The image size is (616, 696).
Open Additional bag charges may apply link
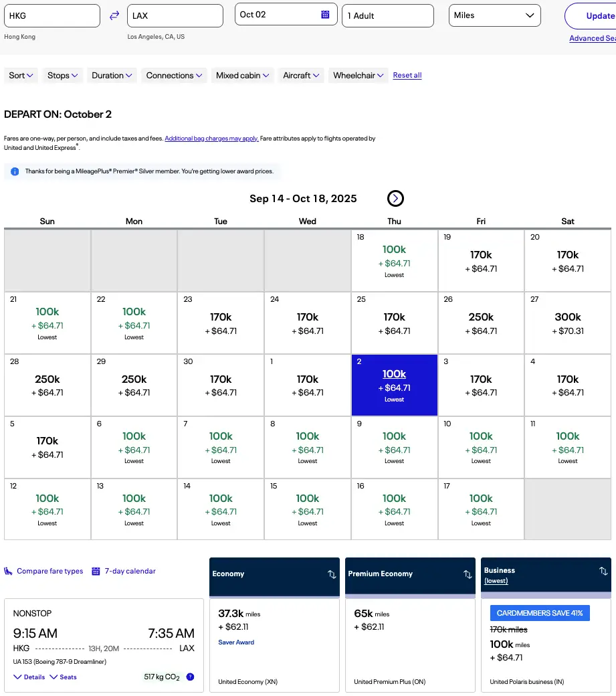[x=211, y=139]
